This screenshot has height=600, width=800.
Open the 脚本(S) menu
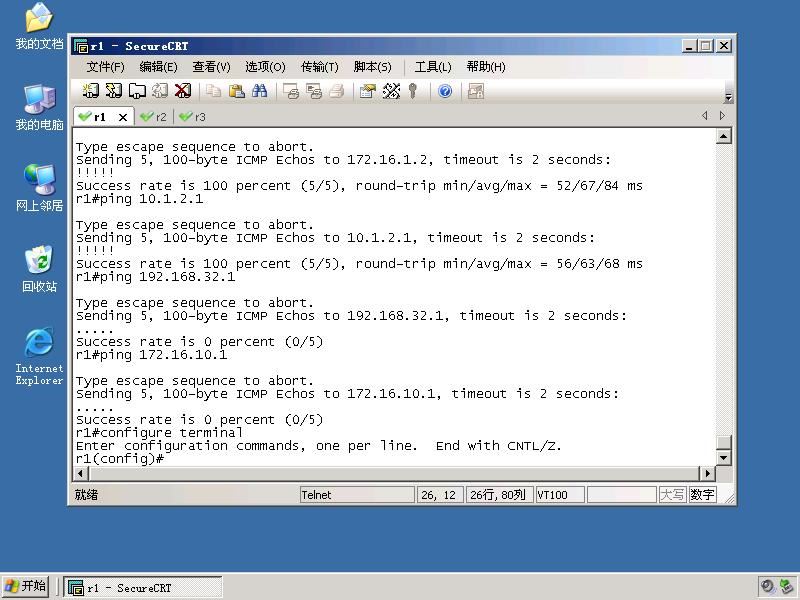tap(372, 67)
